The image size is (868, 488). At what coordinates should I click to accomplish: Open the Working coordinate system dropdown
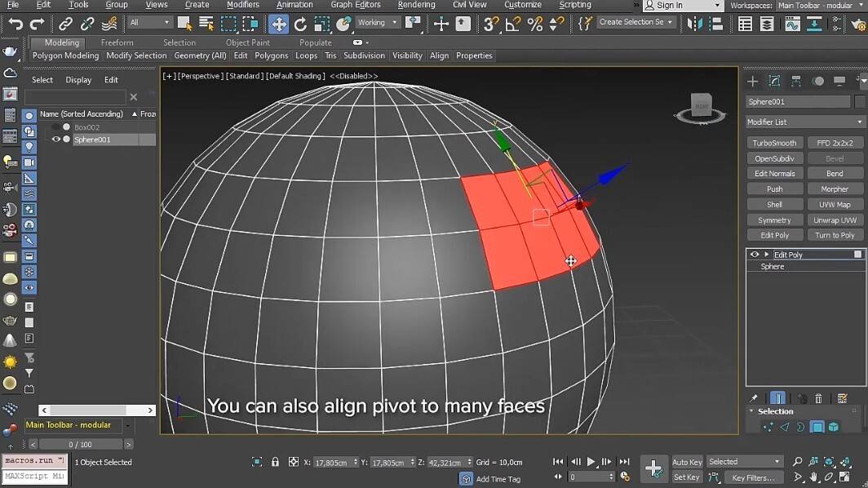point(377,22)
